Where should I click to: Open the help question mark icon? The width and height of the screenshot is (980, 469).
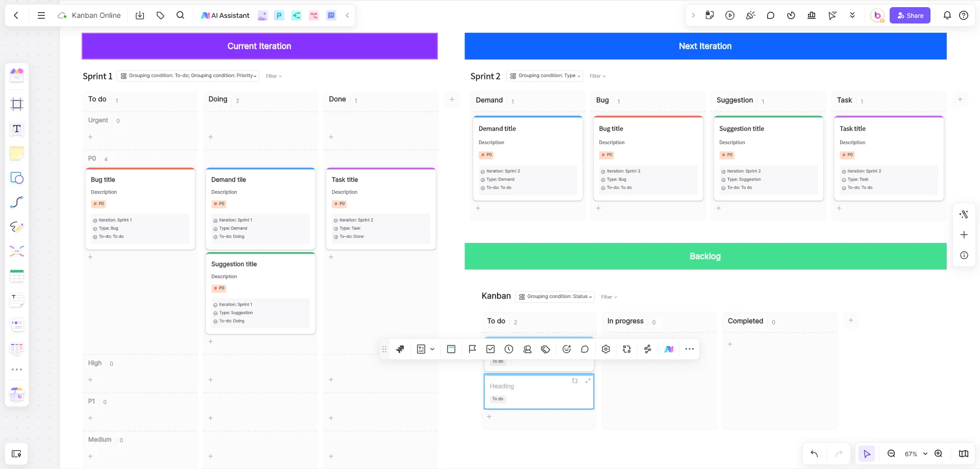coord(964,15)
